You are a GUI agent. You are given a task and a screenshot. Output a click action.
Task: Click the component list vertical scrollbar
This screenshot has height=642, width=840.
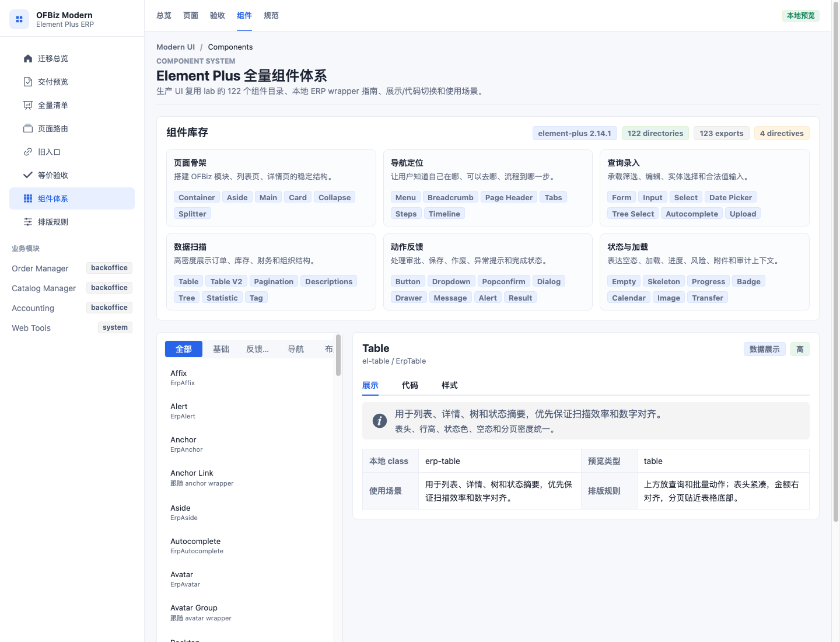338,355
